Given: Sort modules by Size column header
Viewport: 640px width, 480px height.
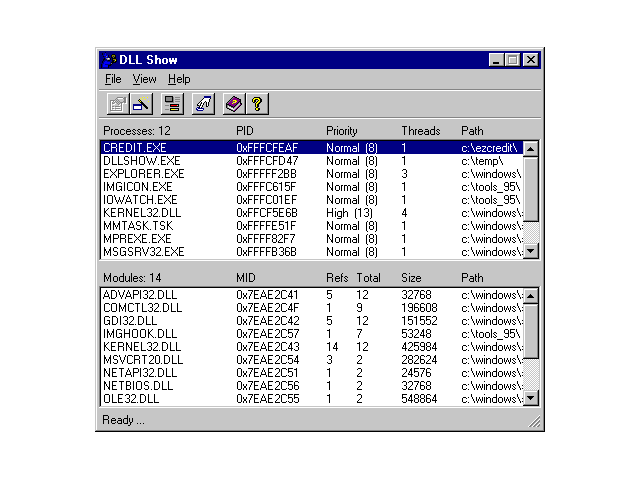Looking at the screenshot, I should (x=412, y=277).
